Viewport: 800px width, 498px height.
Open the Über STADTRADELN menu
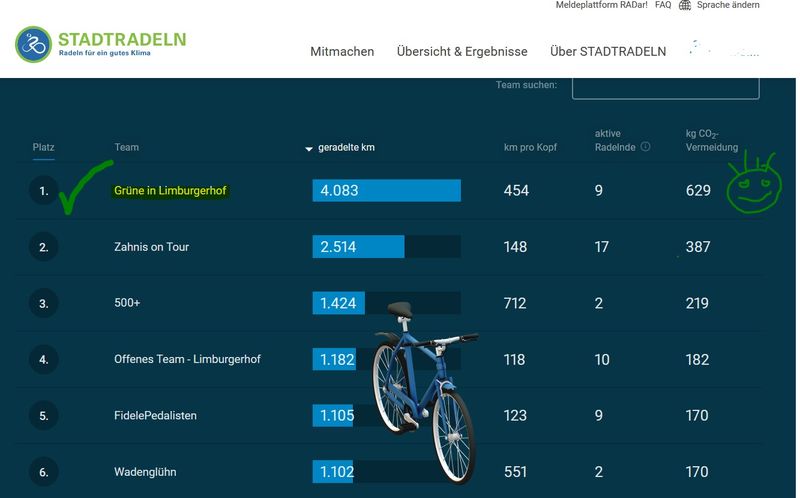[x=607, y=52]
